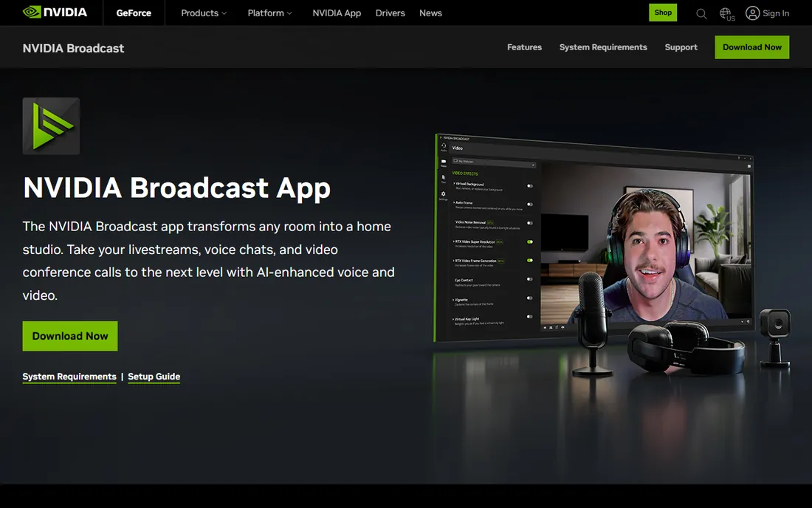Open the Settings gear in Broadcast sidebar
The width and height of the screenshot is (812, 508).
444,195
